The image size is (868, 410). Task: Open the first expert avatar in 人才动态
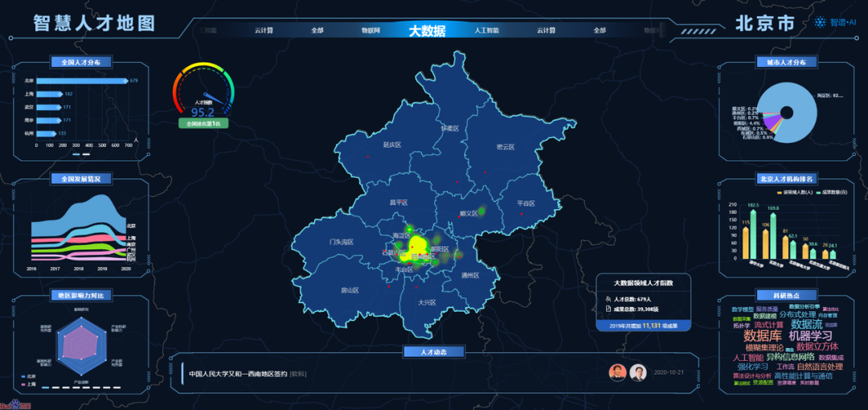click(x=617, y=372)
